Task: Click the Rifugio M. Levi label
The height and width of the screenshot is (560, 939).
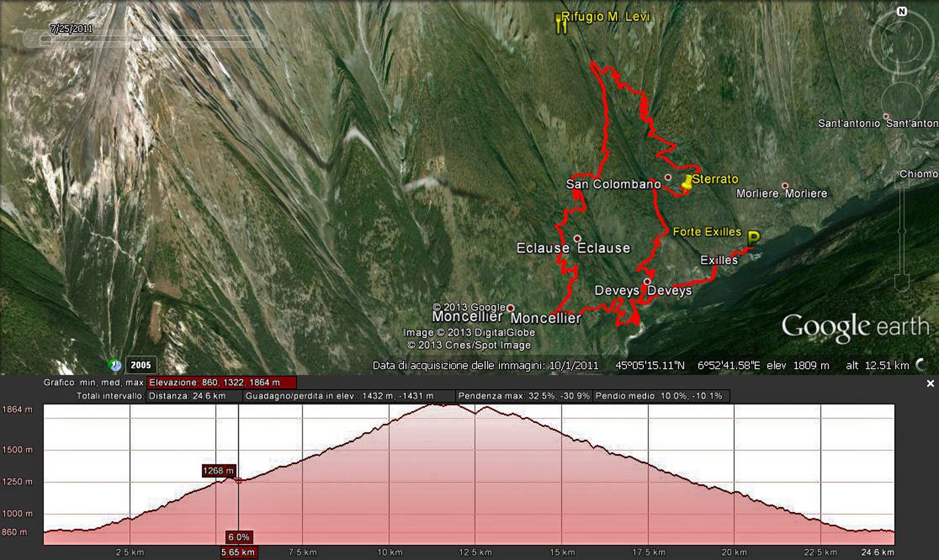Action: 606,17
